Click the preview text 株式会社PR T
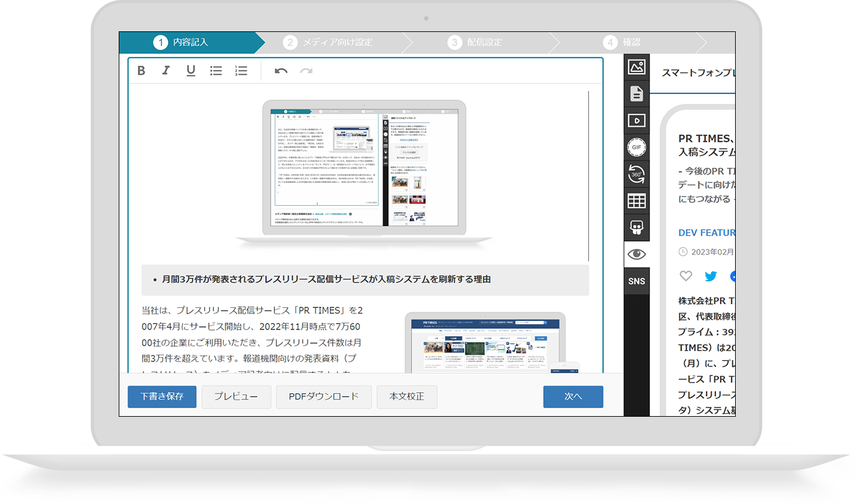Screen dimensions: 860x504 click(707, 301)
